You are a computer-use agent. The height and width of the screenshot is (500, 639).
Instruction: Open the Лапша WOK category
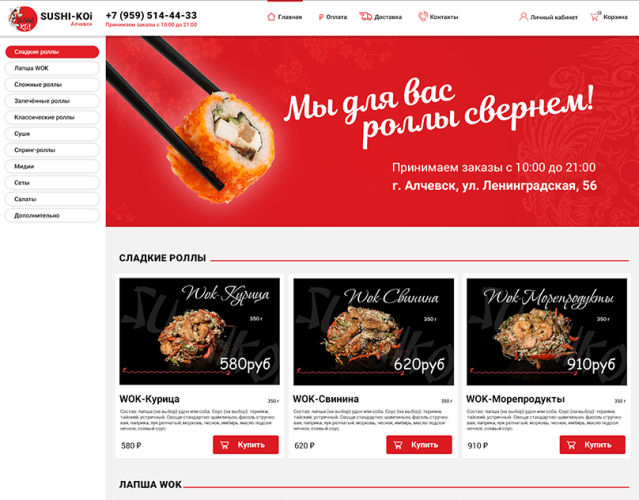[x=52, y=68]
